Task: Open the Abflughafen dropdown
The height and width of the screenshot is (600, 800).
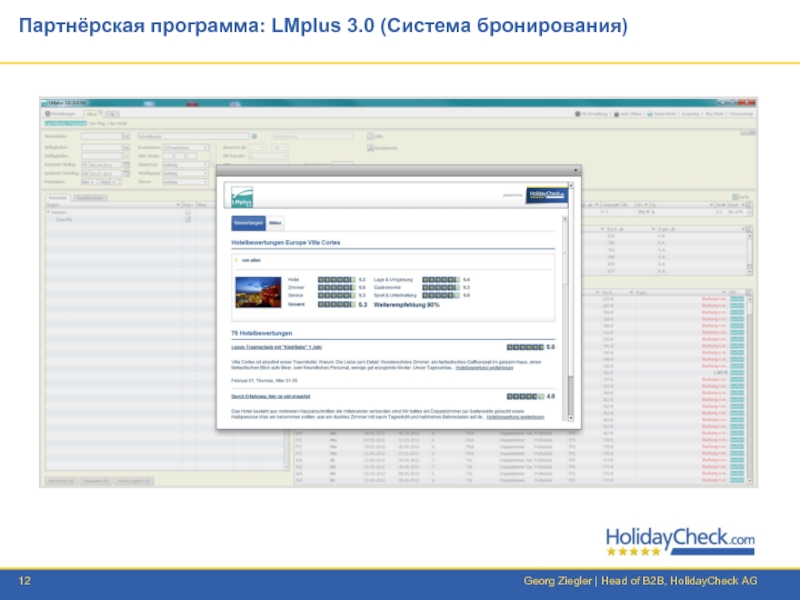Action: click(x=126, y=147)
